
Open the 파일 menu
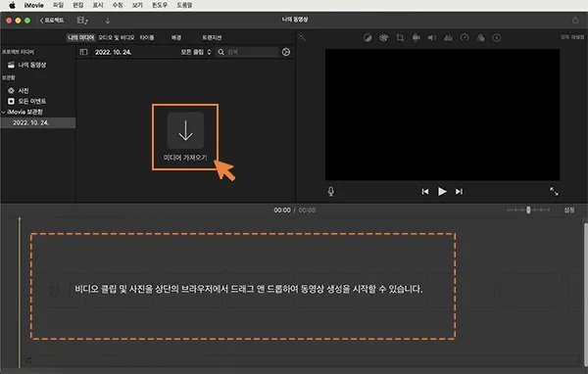58,5
